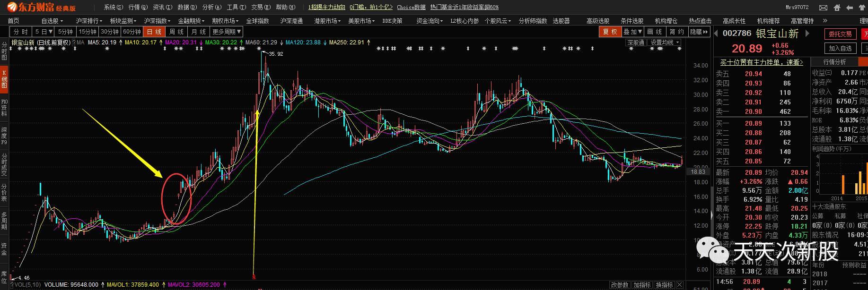Click the 委托交易 button
The height and width of the screenshot is (290, 868).
click(840, 34)
